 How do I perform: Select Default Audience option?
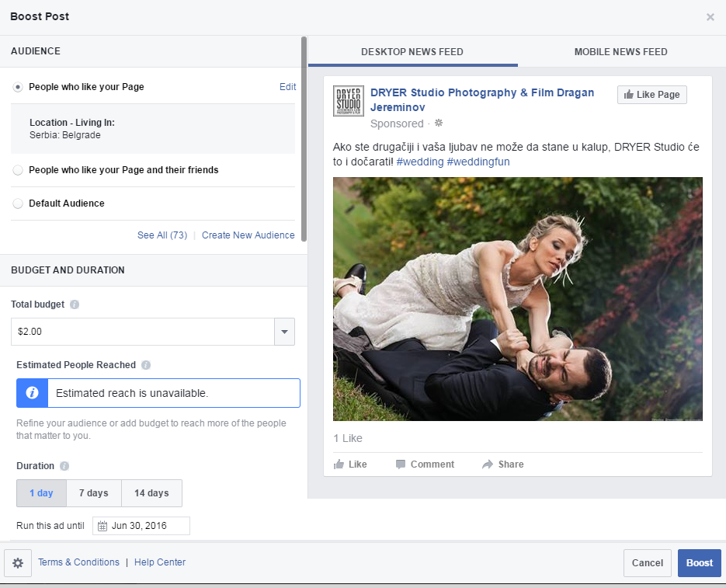click(x=18, y=204)
